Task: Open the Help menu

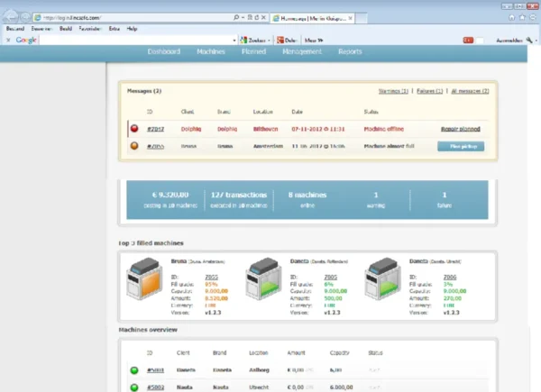Action: pyautogui.click(x=132, y=29)
